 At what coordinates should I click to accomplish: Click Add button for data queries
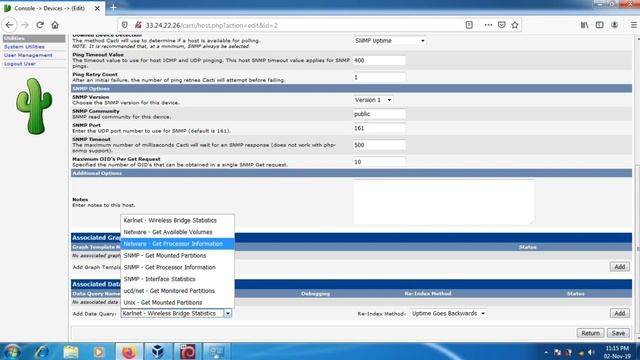click(620, 313)
